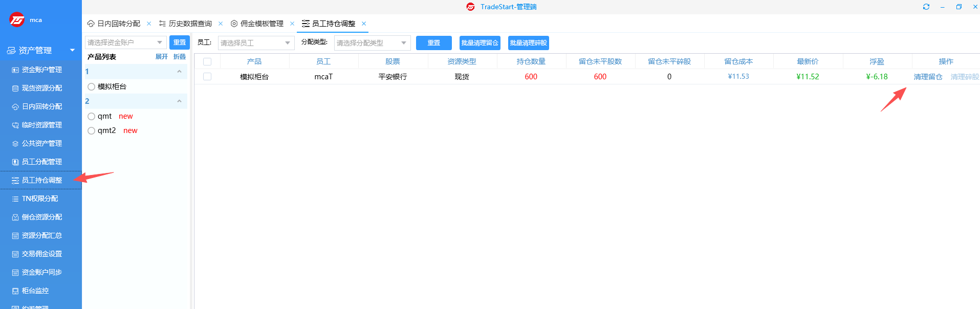Open 日内回转分配 sidebar icon
This screenshot has height=309, width=980.
click(15, 107)
